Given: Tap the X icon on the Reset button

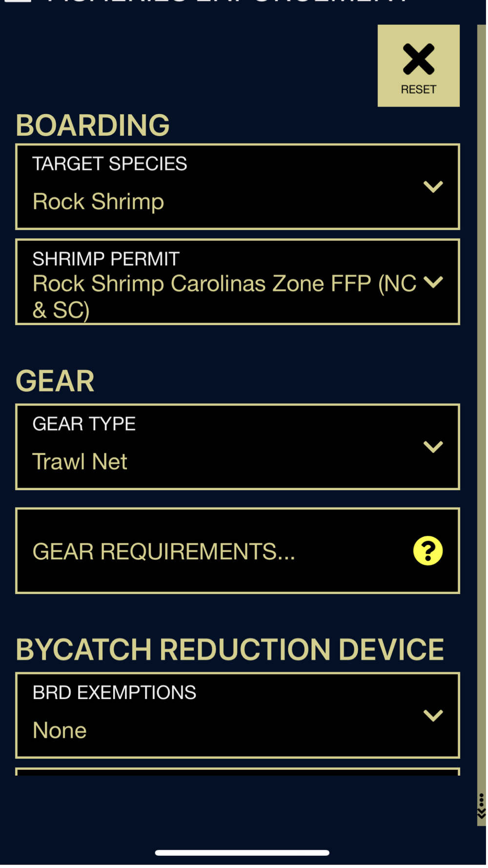Looking at the screenshot, I should (x=420, y=60).
